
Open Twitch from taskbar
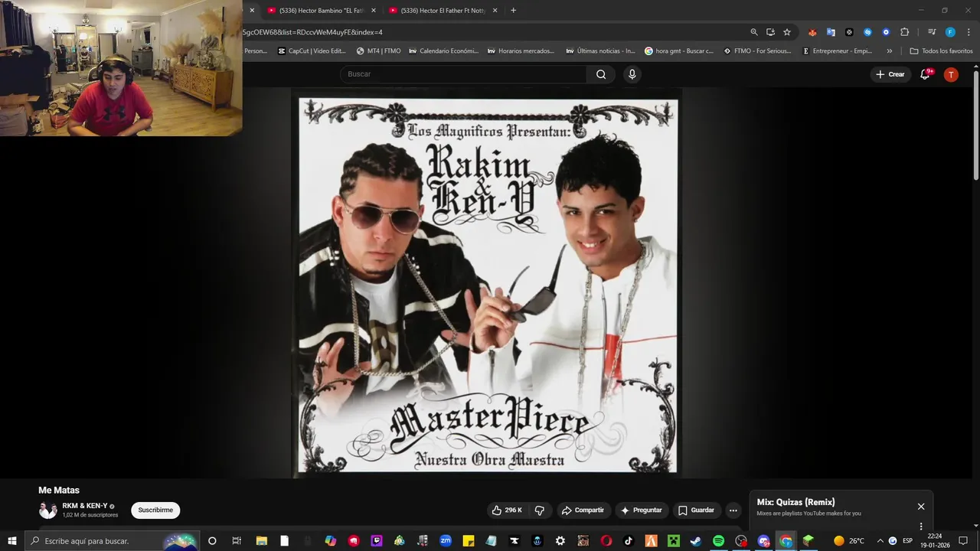click(x=376, y=541)
